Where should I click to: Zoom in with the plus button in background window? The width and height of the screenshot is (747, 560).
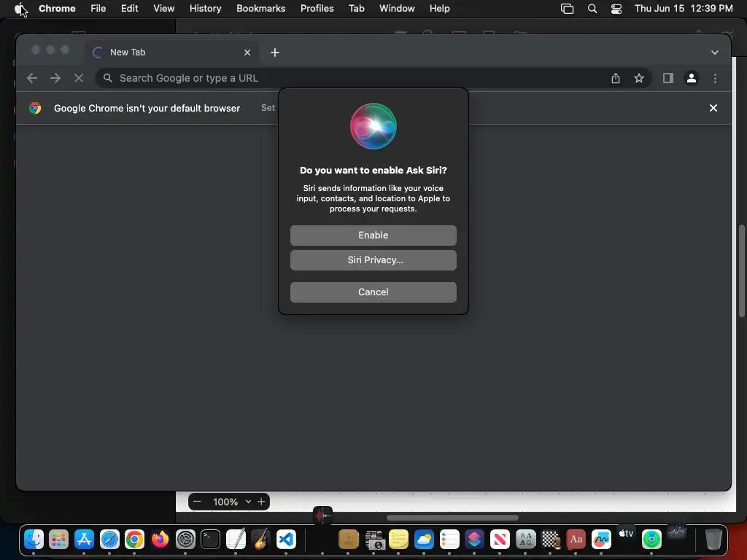coord(261,502)
